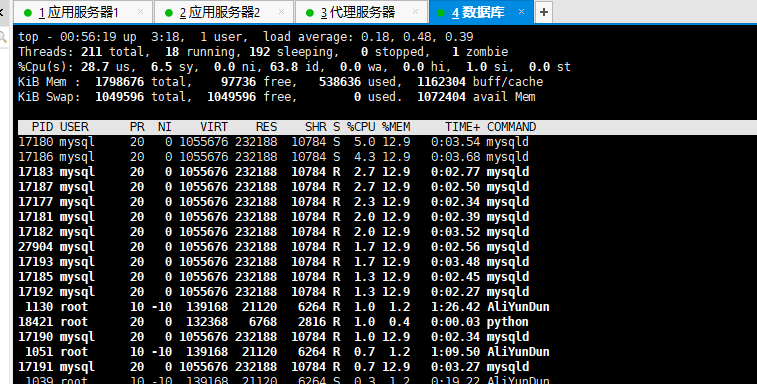
Task: Click the 1072404 avail Mem value
Action: (441, 97)
